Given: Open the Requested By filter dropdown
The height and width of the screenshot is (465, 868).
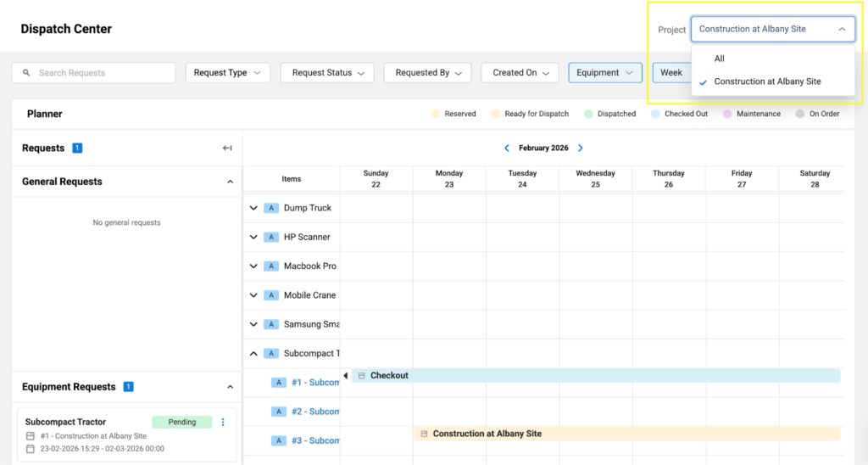Looking at the screenshot, I should [428, 73].
